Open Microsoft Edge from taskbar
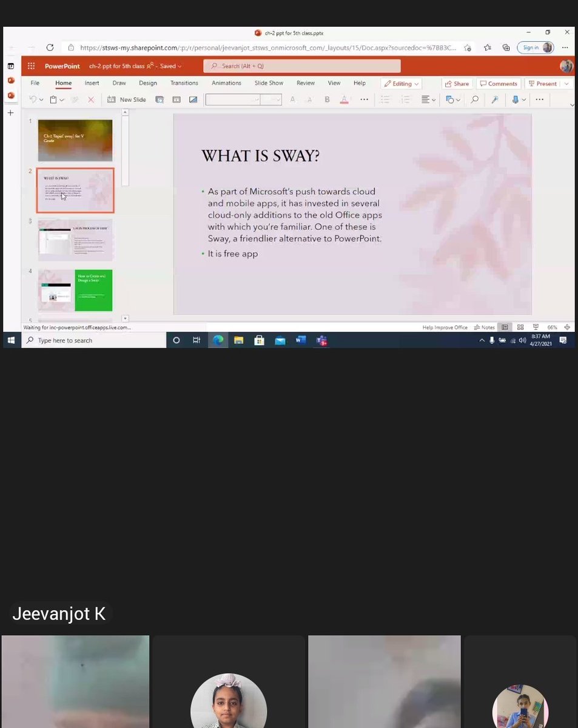Viewport: 578px width, 728px height. coord(218,340)
